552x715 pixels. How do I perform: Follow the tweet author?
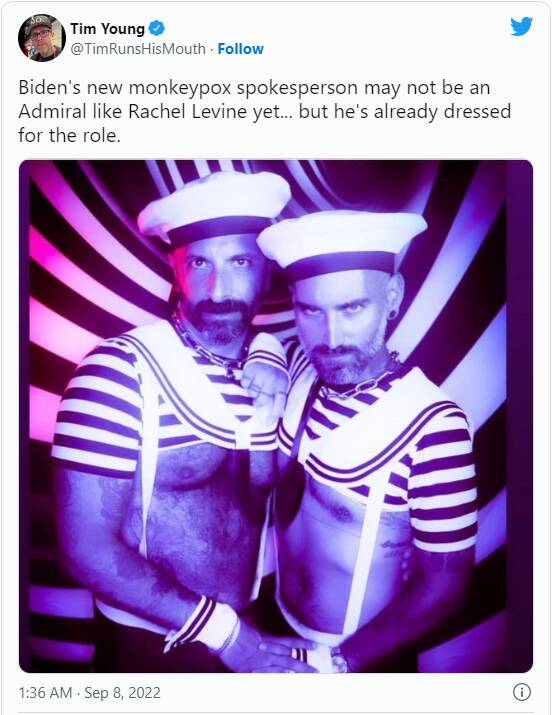(x=240, y=49)
